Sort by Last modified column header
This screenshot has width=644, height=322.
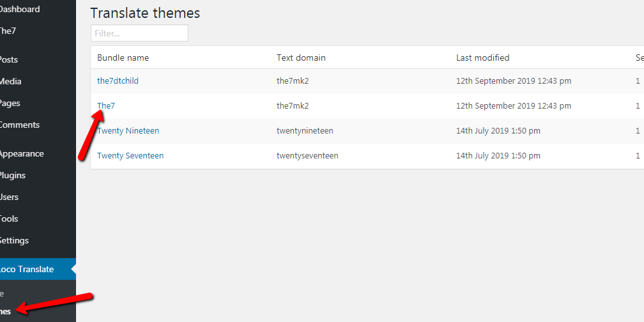coord(482,58)
